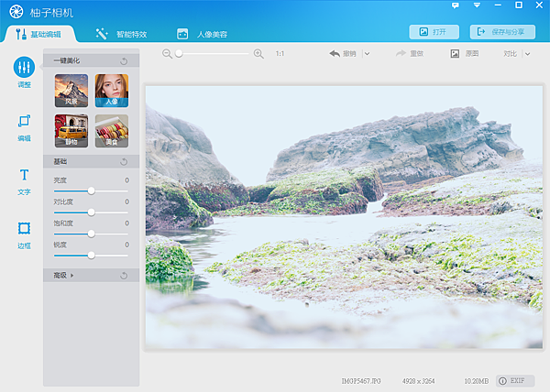Click the 对比度 contrast slider handle
This screenshot has width=550, height=392.
91,212
